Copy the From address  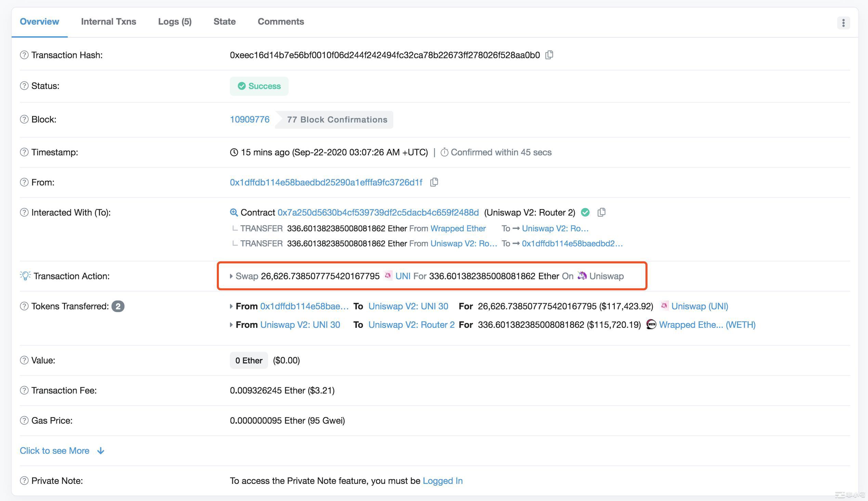pyautogui.click(x=434, y=182)
